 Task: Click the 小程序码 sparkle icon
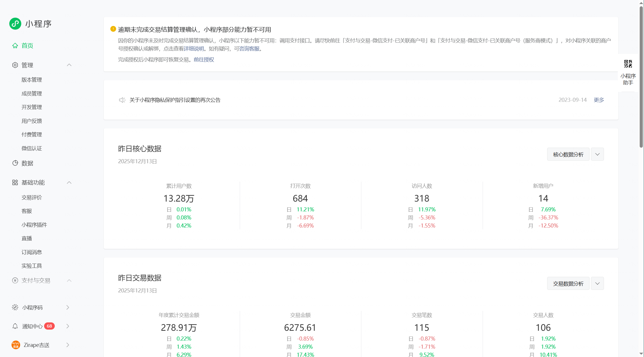click(15, 307)
